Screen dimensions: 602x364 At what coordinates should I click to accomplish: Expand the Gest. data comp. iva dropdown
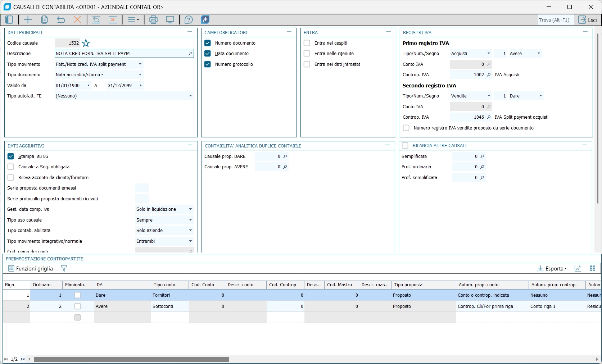190,209
